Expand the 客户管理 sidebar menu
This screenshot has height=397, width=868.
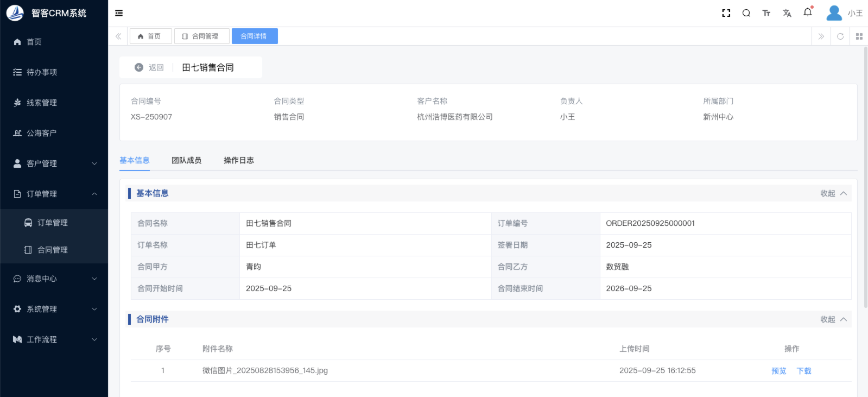pos(54,163)
